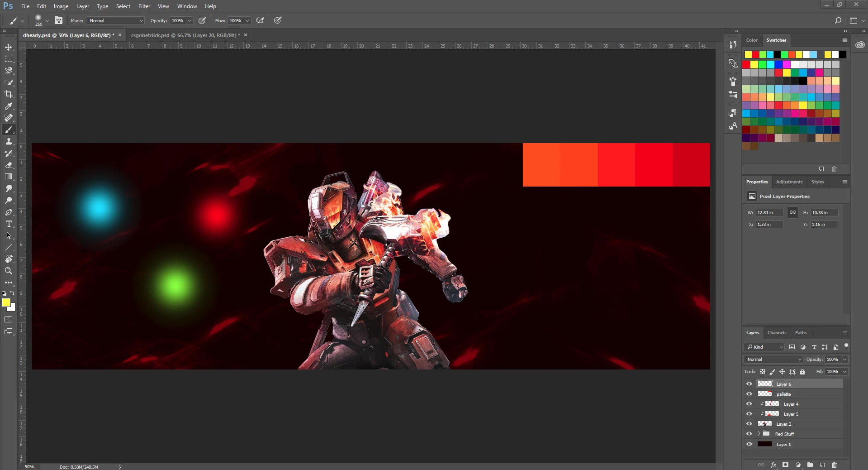Switch to the csgobetclick.psd document tab
This screenshot has height=470, width=868.
tap(185, 35)
